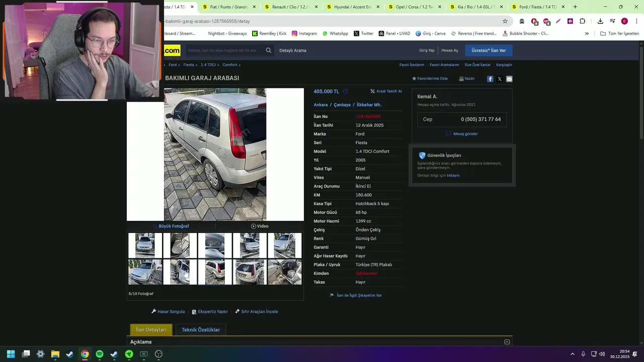The width and height of the screenshot is (644, 362).
Task: Click the Çankaya breadcrumb location link
Action: coord(342,105)
